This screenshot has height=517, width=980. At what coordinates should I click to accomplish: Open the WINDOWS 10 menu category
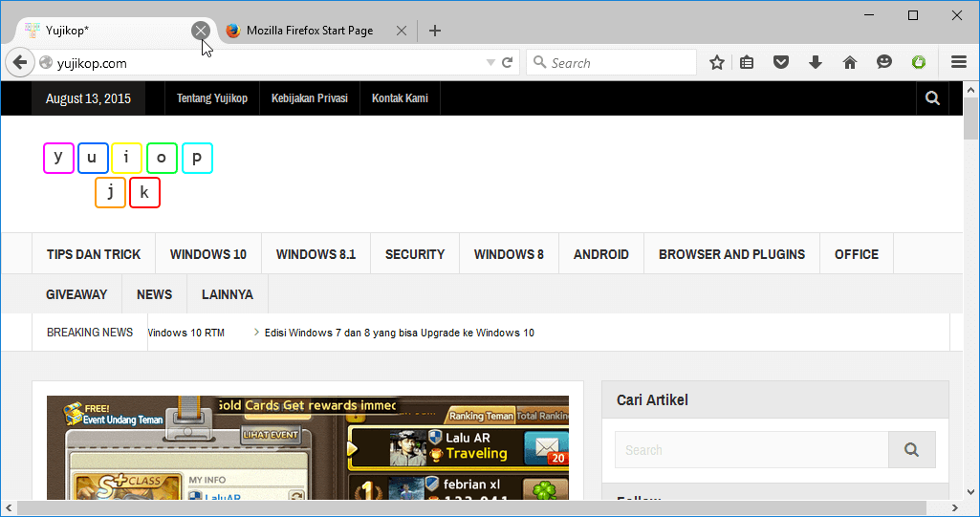pyautogui.click(x=208, y=254)
